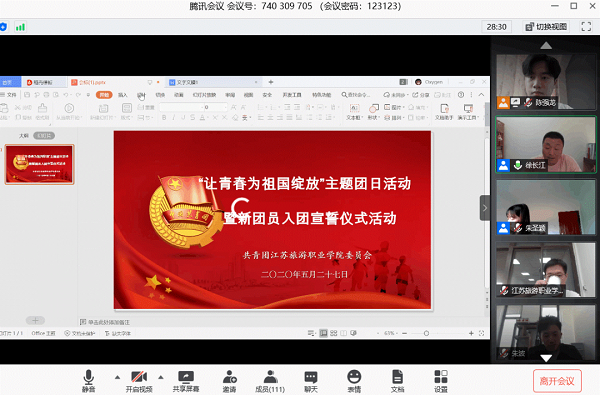Move the WPS zoom slider handle
Viewport: 600px width, 395px height.
426,333
